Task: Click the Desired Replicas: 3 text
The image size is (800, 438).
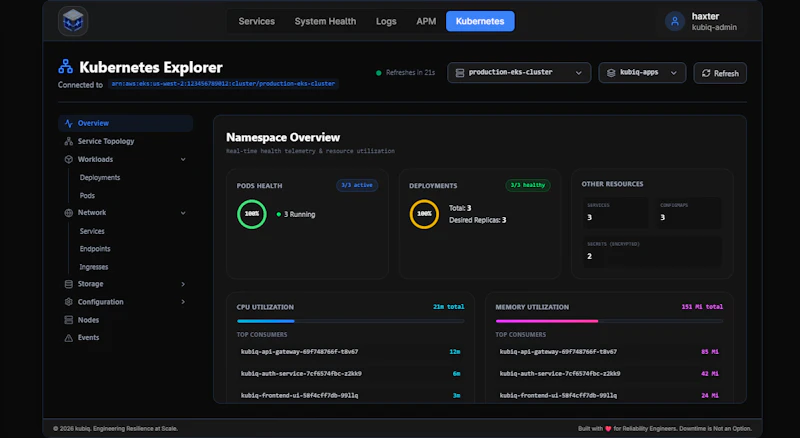Action: click(x=478, y=220)
